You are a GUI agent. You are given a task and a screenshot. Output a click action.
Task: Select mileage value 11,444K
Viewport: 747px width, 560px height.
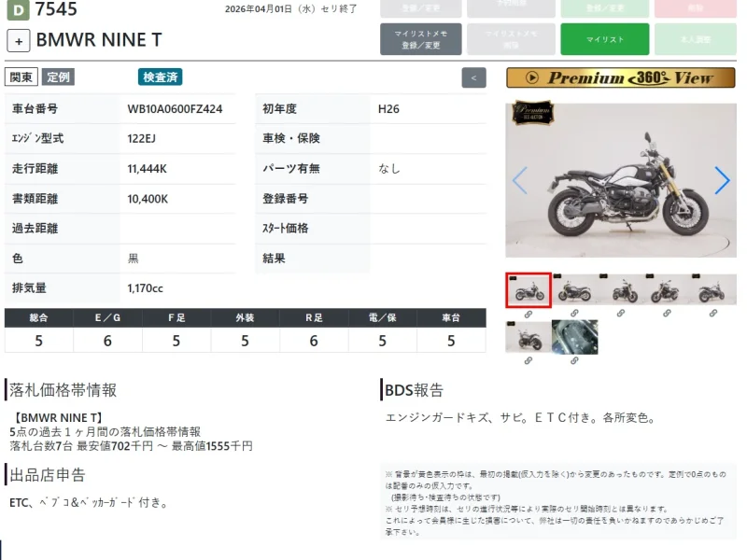point(147,169)
